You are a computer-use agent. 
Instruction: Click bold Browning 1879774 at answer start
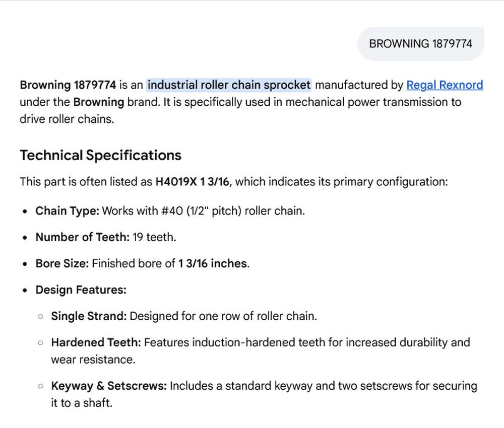pyautogui.click(x=68, y=85)
